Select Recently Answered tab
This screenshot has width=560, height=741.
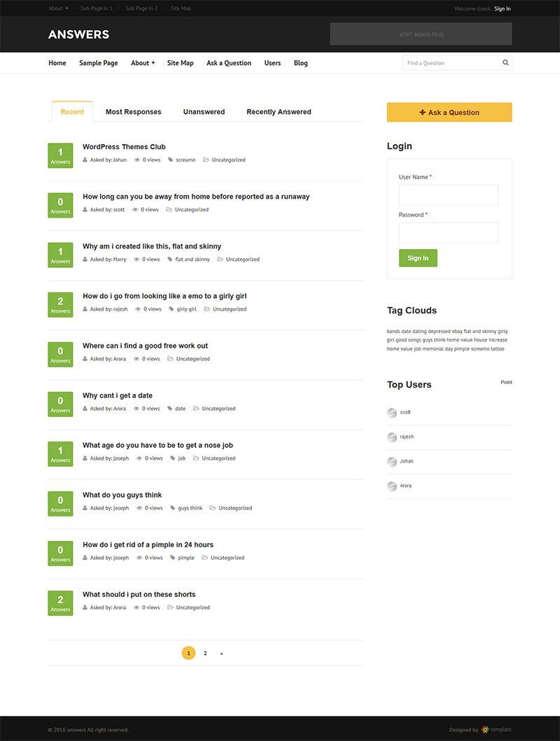pyautogui.click(x=279, y=112)
